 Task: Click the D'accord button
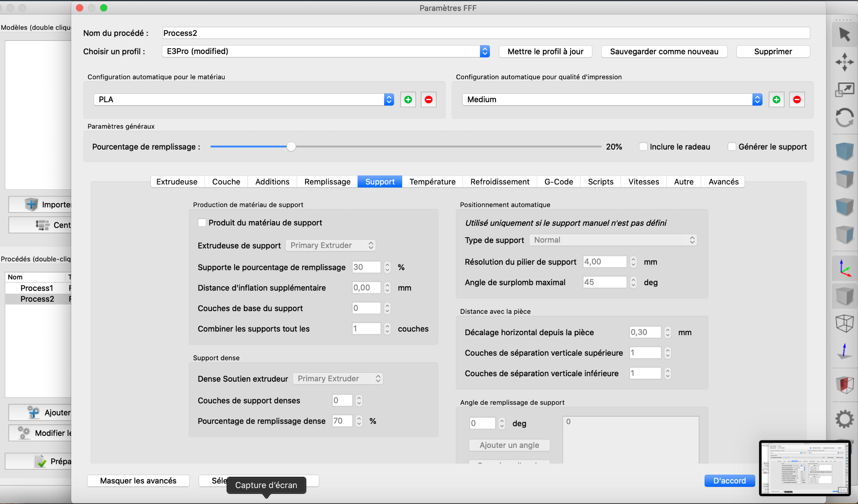click(x=729, y=481)
